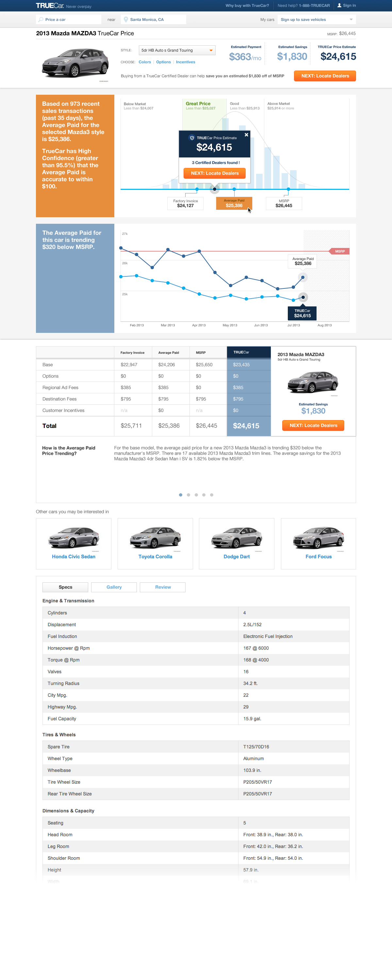The image size is (392, 980).
Task: Click the Price a car search field
Action: pos(69,19)
